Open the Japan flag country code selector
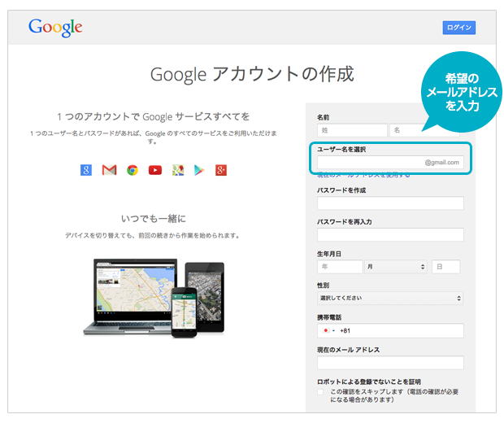Viewport: 504px width, 423px height. 328,331
